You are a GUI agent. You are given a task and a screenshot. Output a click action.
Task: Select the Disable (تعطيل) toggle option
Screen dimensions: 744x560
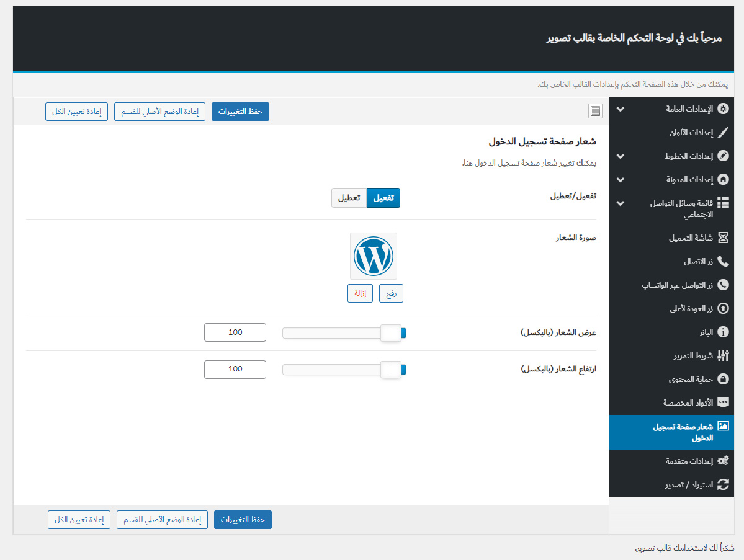point(349,198)
